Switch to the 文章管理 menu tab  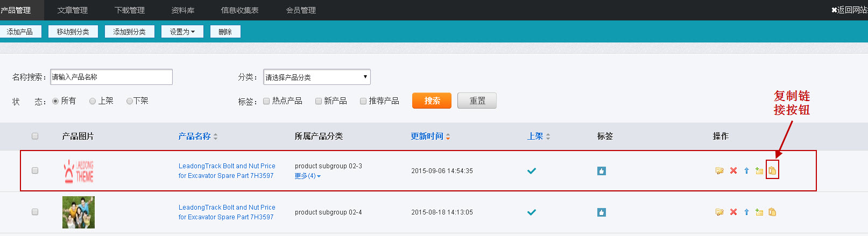(73, 10)
